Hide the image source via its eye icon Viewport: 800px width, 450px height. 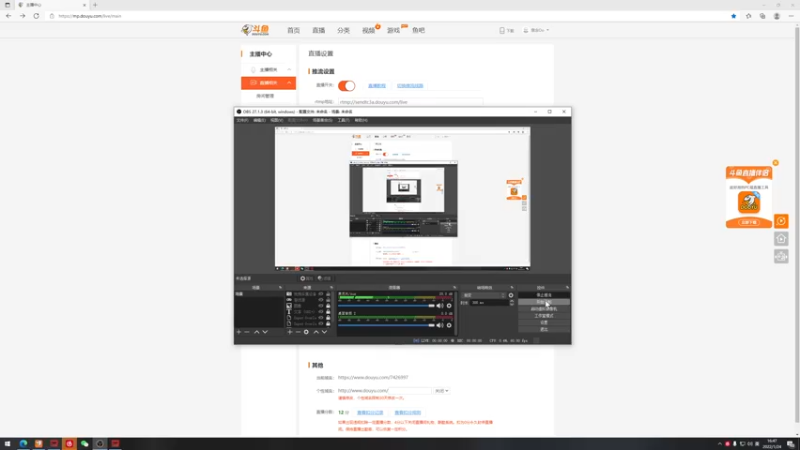(x=321, y=306)
